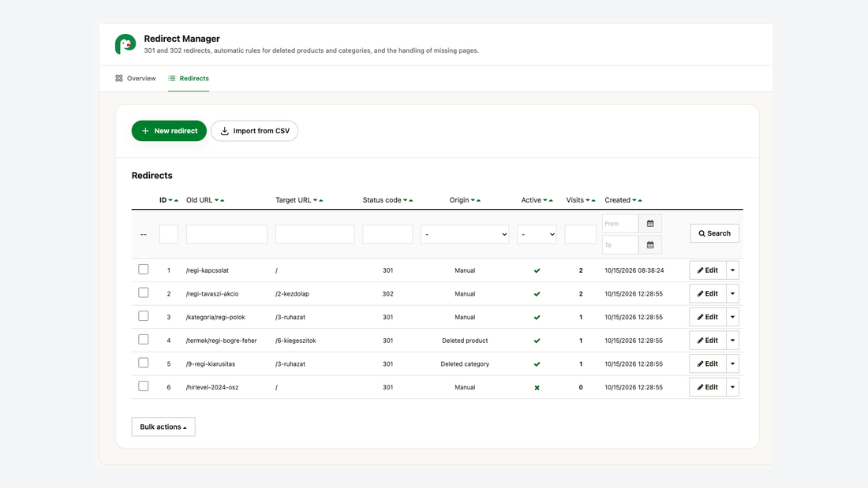
Task: Edit the /regi-tavaszi-akcio redirect
Action: 708,294
